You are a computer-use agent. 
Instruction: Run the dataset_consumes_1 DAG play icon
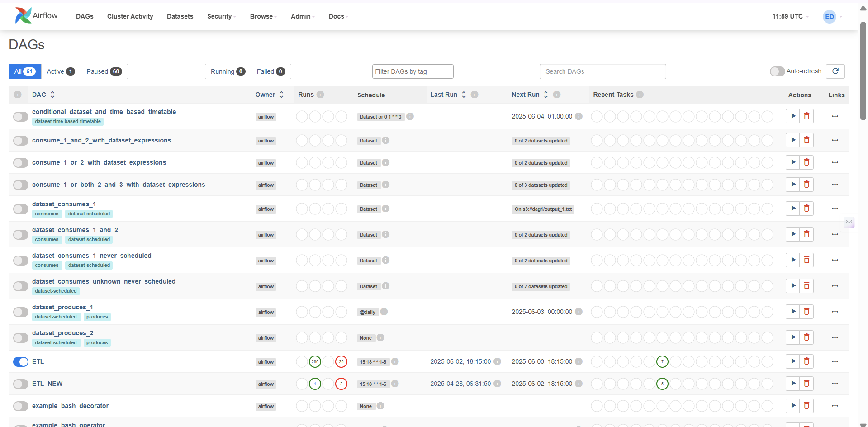(792, 209)
